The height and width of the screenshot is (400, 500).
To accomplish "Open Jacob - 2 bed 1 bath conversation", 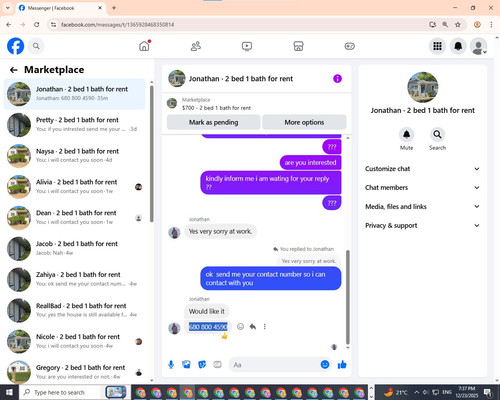I will [74, 248].
